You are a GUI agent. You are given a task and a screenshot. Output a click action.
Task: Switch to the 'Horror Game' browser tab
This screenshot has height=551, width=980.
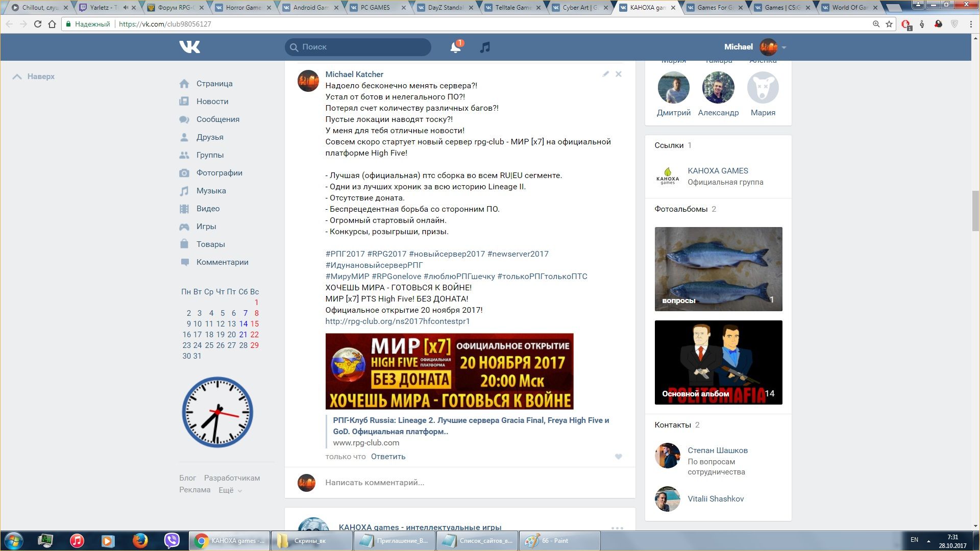click(243, 8)
